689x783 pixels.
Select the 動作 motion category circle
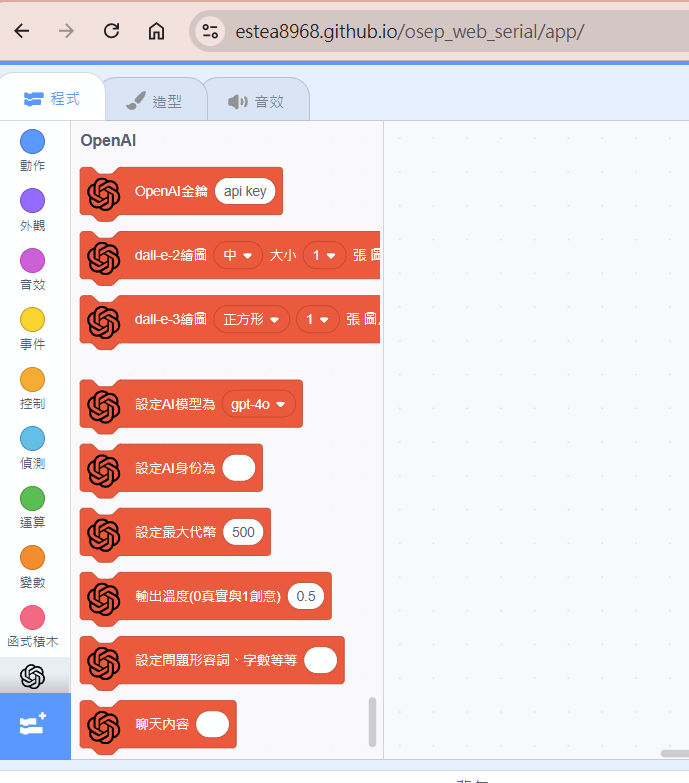32,141
